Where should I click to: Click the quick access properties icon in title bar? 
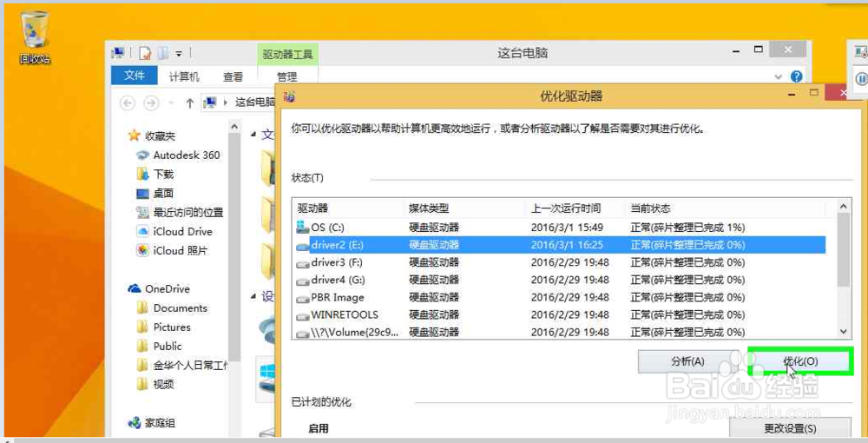(145, 53)
